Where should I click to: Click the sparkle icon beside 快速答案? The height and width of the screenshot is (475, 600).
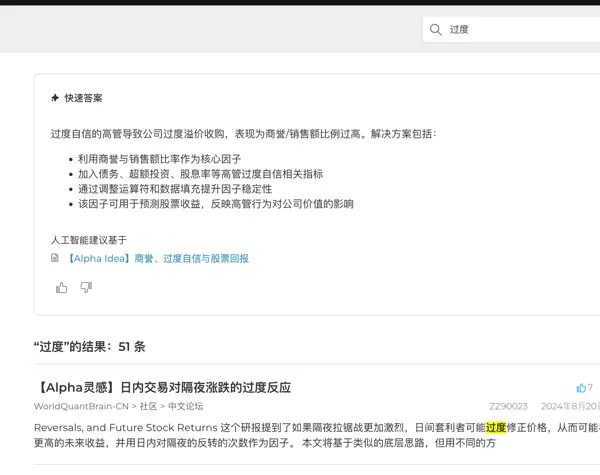pyautogui.click(x=55, y=98)
